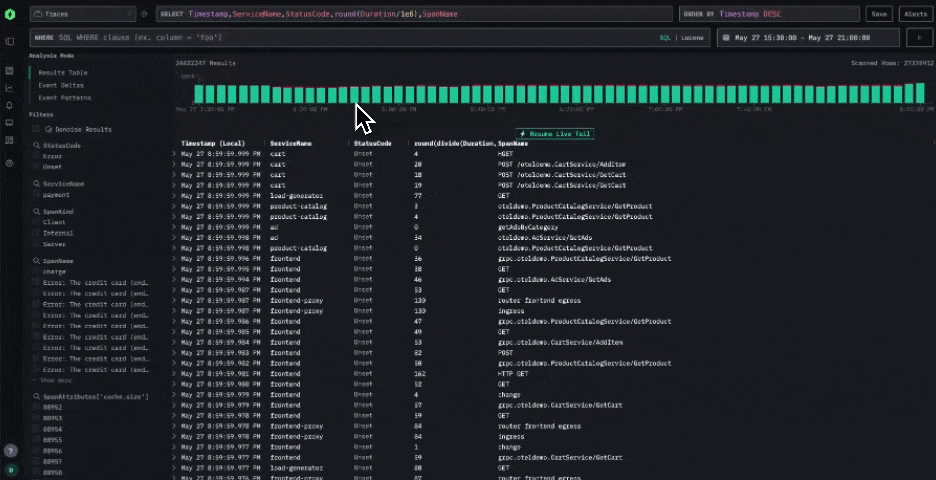936x480 pixels.
Task: Open the alerts bell icon in sidebar
Action: click(x=9, y=105)
